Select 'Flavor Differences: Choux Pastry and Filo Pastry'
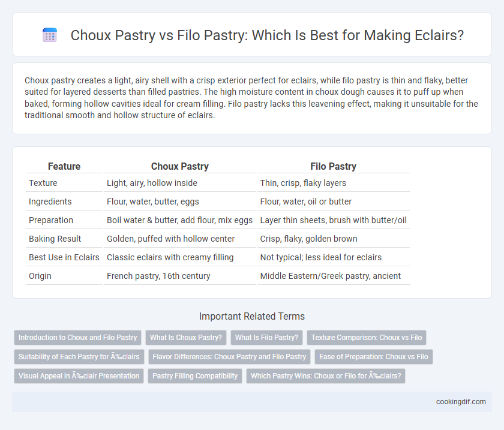This screenshot has width=504, height=430. click(229, 357)
